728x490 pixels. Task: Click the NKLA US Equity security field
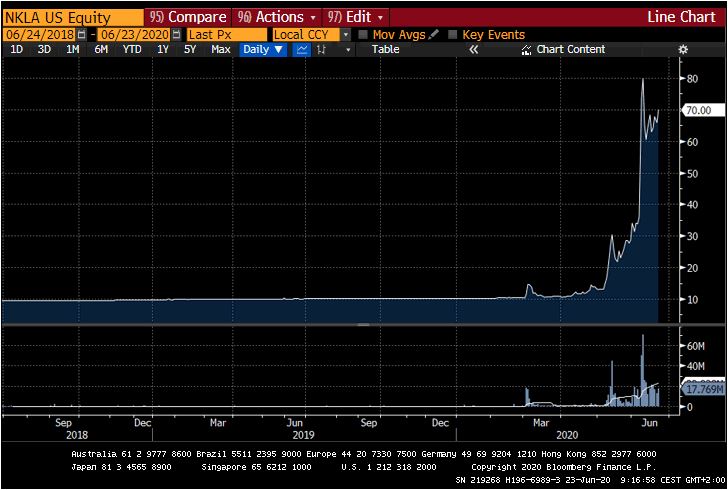tap(73, 18)
